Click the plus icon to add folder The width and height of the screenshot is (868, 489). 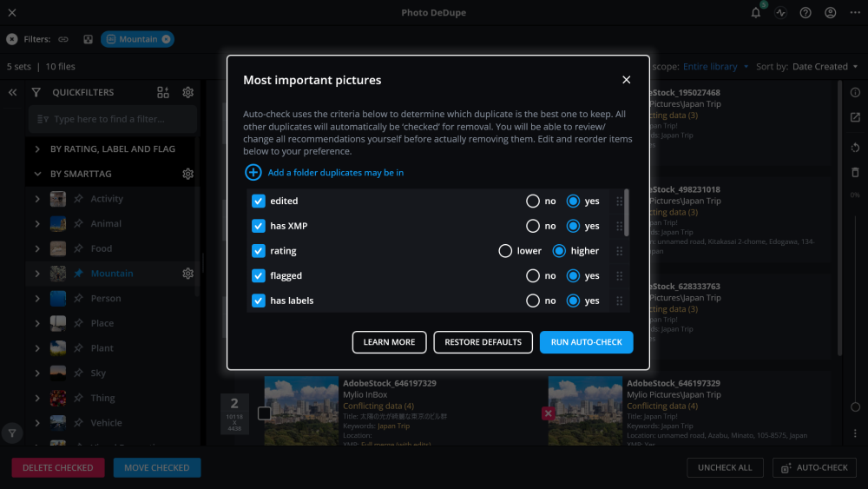253,173
